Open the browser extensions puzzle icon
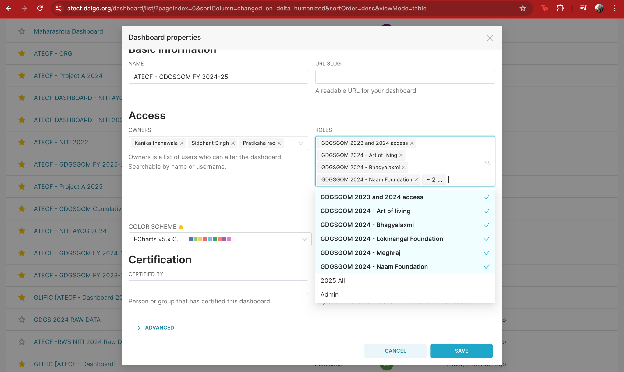The width and height of the screenshot is (624, 372). pos(560,8)
